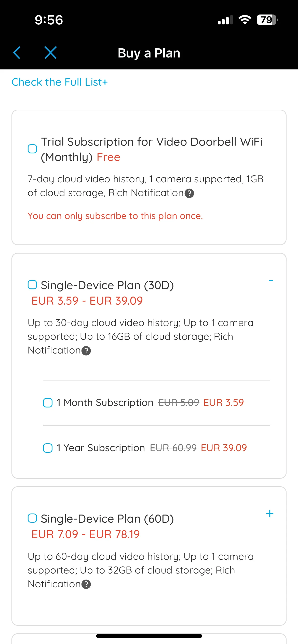Tap the cellular signal bars icon
The height and width of the screenshot is (644, 298).
225,20
